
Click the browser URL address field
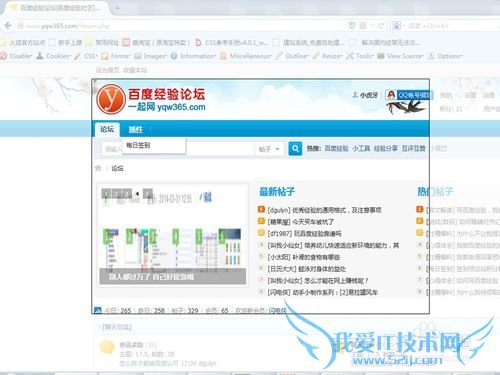point(183,26)
